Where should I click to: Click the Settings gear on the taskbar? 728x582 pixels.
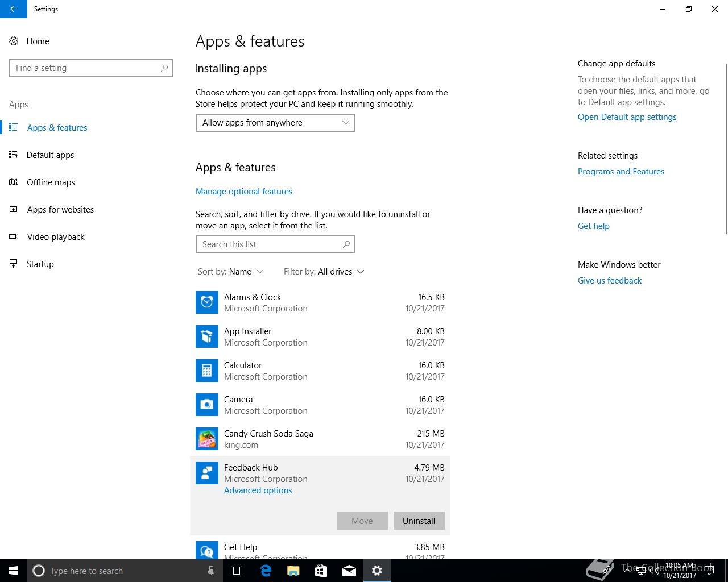(377, 571)
